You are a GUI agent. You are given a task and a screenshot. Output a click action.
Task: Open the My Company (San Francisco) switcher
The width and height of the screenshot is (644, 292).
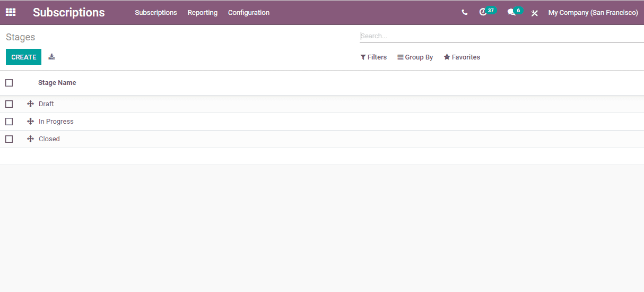coord(593,13)
